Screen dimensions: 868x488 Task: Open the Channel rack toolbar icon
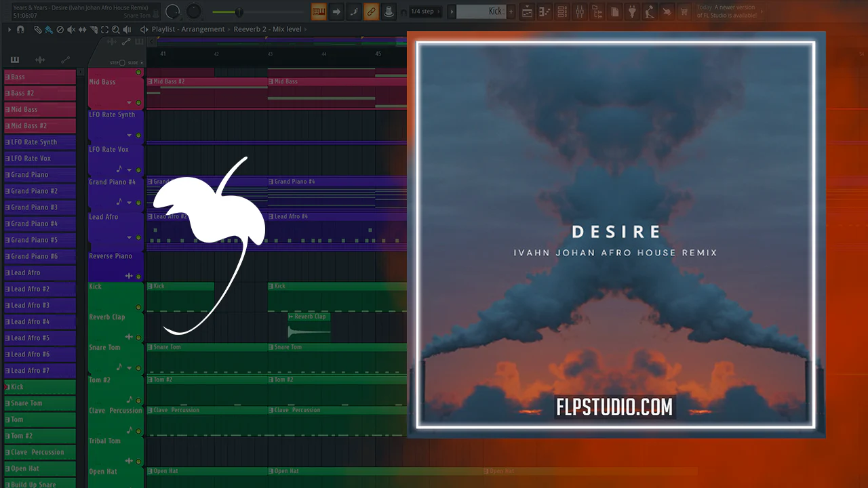(x=562, y=12)
